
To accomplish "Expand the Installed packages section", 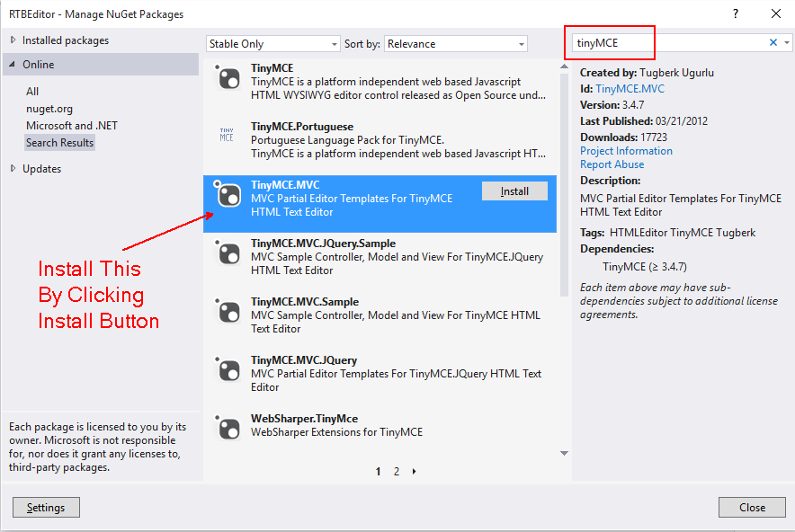I will 13,40.
